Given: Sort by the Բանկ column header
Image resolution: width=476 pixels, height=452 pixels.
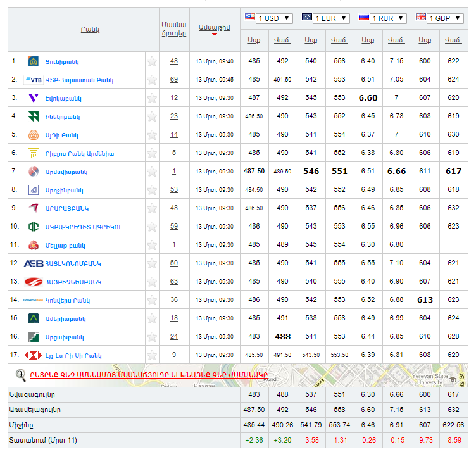Looking at the screenshot, I should (90, 30).
